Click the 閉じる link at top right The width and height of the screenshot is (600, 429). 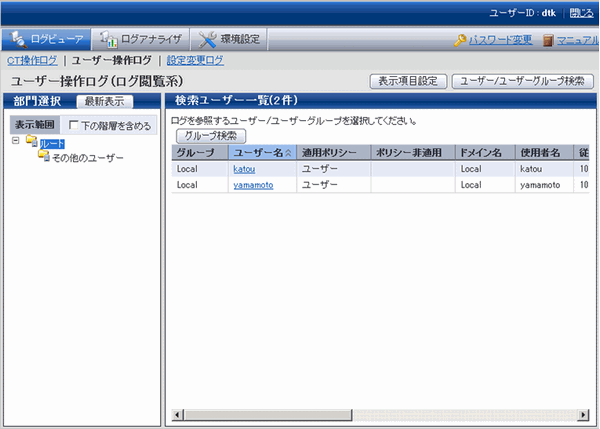[x=581, y=13]
